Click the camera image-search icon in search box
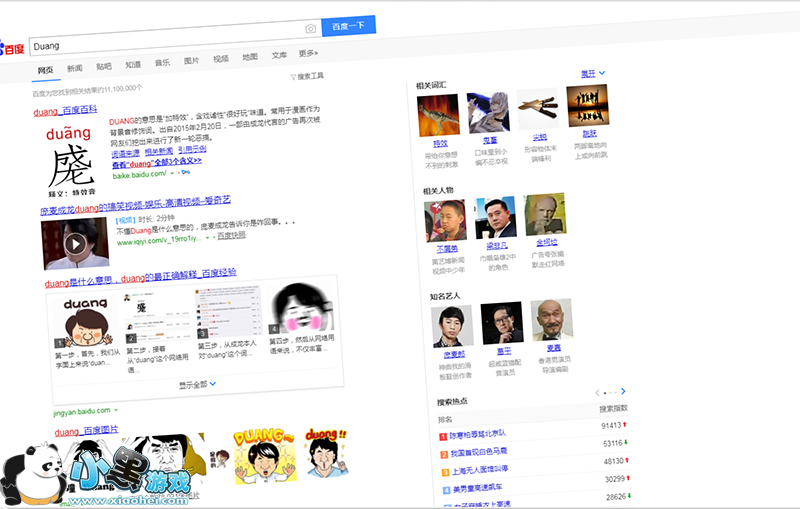Viewport: 800px width, 509px height. coord(310,29)
